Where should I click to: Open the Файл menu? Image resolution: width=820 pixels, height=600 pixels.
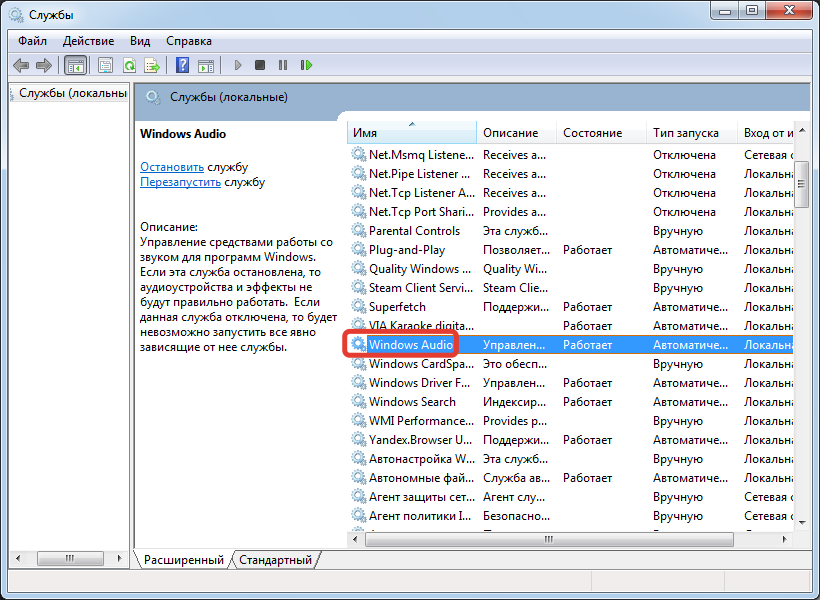click(32, 41)
